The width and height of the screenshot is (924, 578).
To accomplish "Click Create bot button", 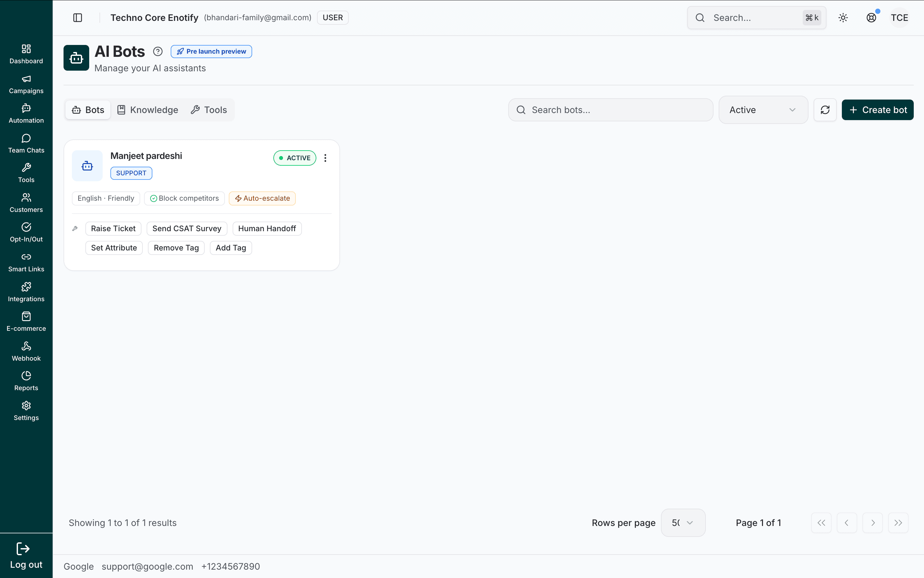I will [x=877, y=110].
